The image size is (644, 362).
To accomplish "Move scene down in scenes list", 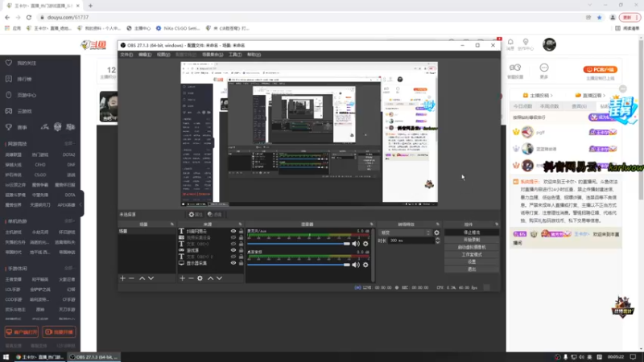I will (151, 278).
